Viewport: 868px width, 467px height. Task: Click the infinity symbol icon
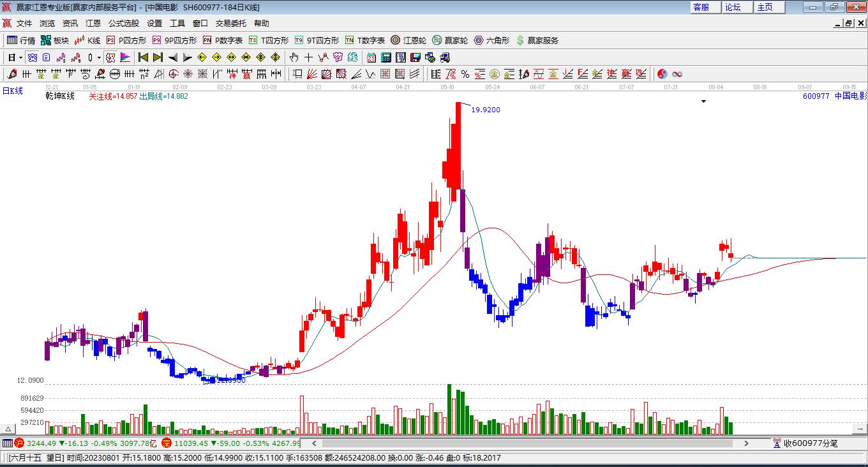coord(677,74)
